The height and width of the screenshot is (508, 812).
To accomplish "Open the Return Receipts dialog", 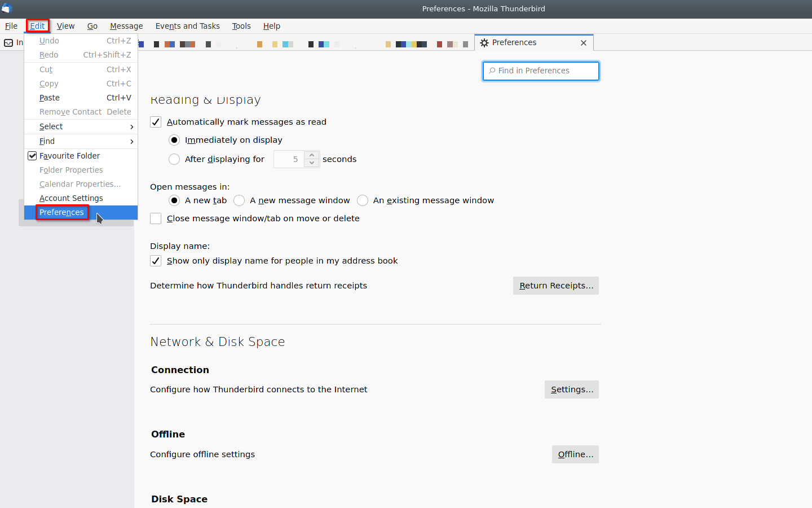I will click(x=555, y=286).
